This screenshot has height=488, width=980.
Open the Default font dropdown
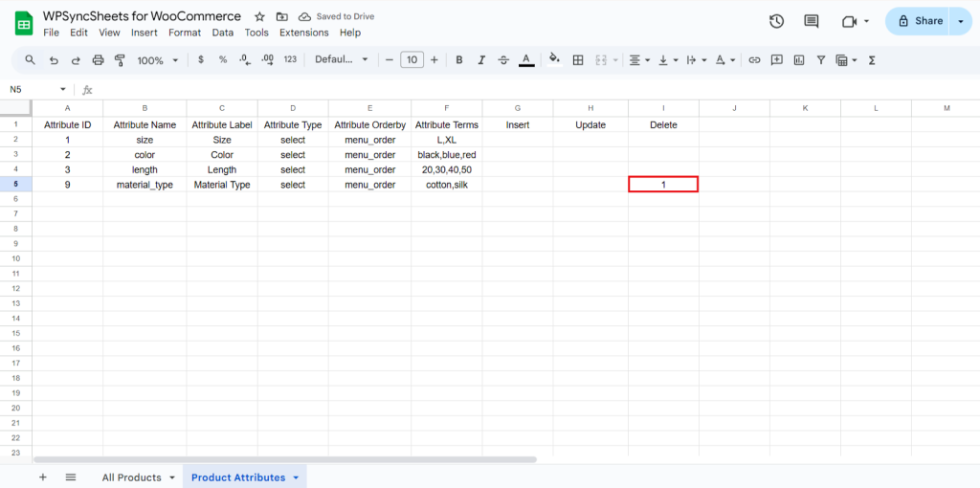click(x=342, y=60)
